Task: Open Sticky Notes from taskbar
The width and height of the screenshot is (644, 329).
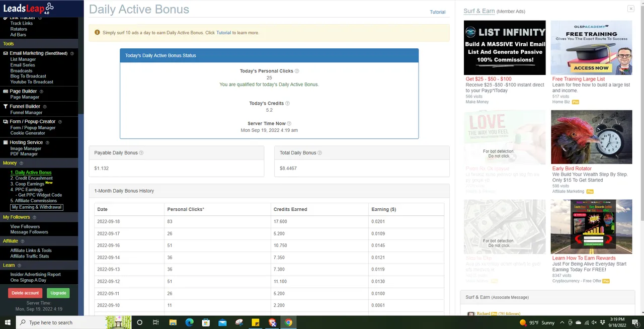Action: 255,322
